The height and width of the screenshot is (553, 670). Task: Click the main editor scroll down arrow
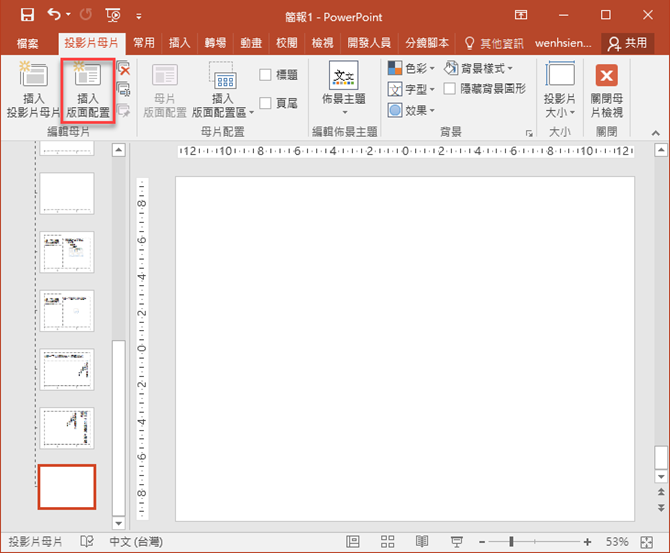(x=661, y=477)
